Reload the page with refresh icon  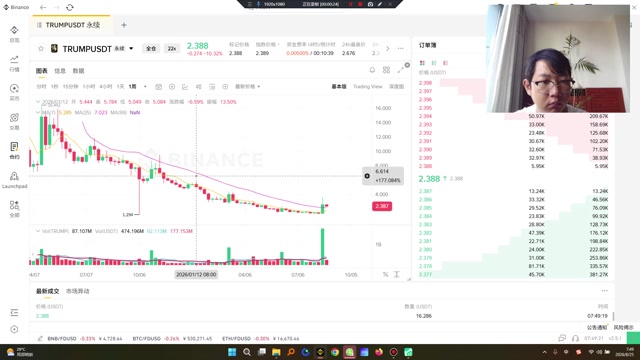click(70, 7)
